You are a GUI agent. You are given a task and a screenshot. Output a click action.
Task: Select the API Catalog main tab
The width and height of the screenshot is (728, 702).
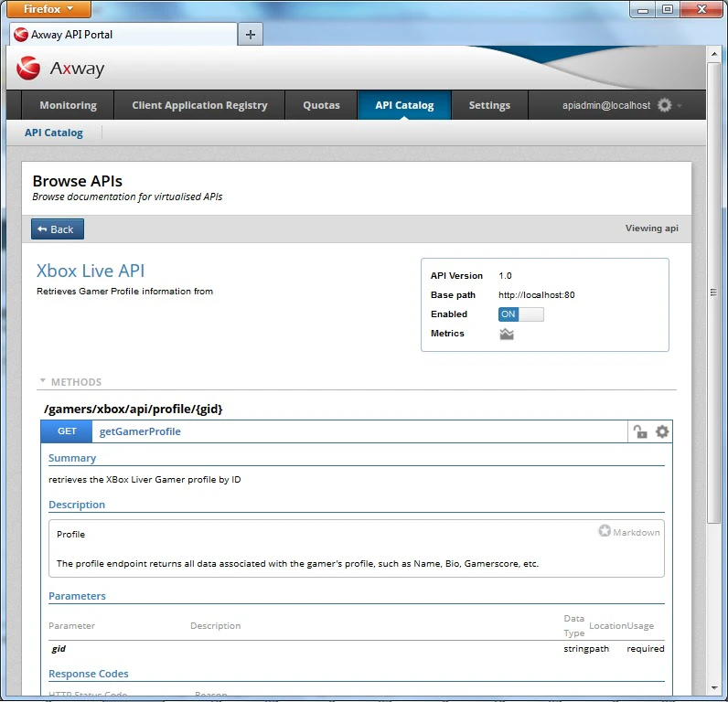[404, 105]
